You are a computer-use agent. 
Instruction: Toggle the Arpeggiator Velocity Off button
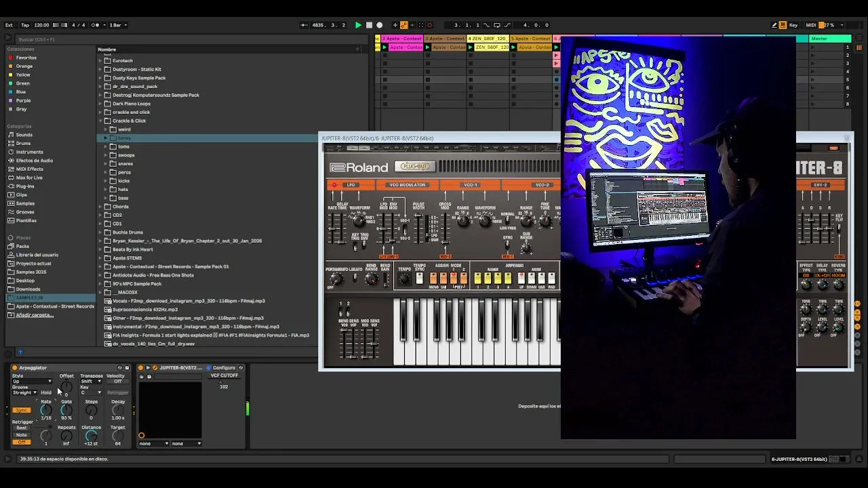coord(117,382)
